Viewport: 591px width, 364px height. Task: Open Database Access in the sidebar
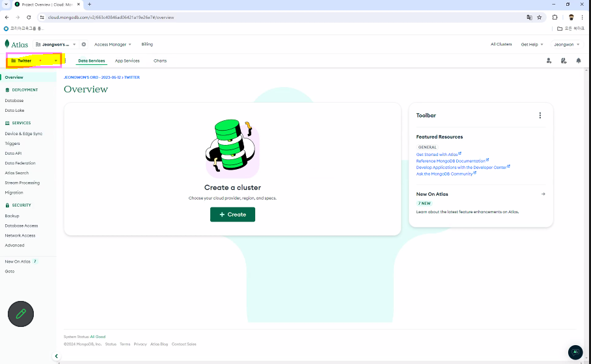(21, 226)
